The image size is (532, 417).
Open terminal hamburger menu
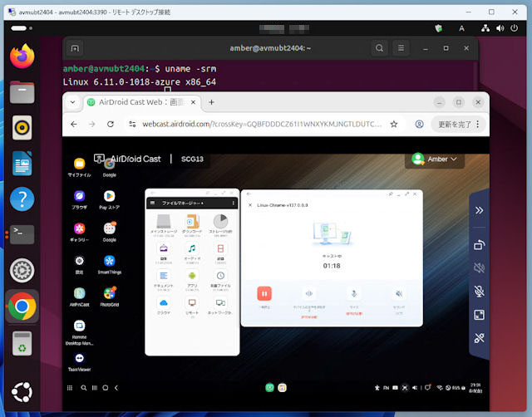click(401, 48)
